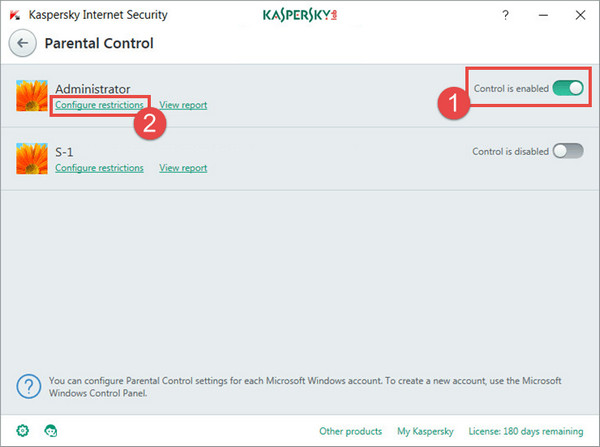600x447 pixels.
Task: Click the Parental Control settings hint text
Action: (x=305, y=387)
